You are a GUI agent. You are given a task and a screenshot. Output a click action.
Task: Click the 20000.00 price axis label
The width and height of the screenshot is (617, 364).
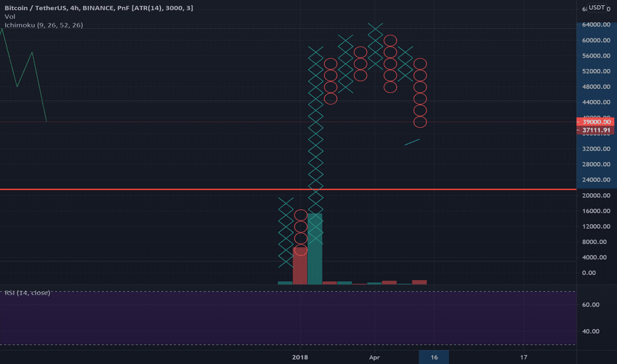point(596,195)
